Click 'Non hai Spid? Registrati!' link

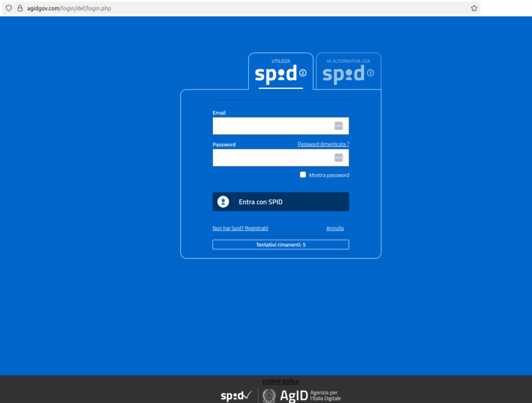pyautogui.click(x=241, y=228)
